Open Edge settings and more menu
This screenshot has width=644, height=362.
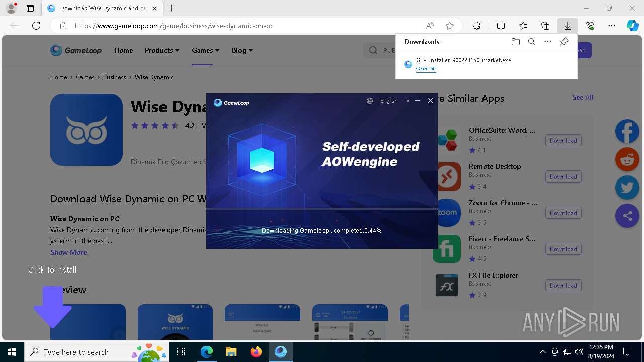[612, 26]
